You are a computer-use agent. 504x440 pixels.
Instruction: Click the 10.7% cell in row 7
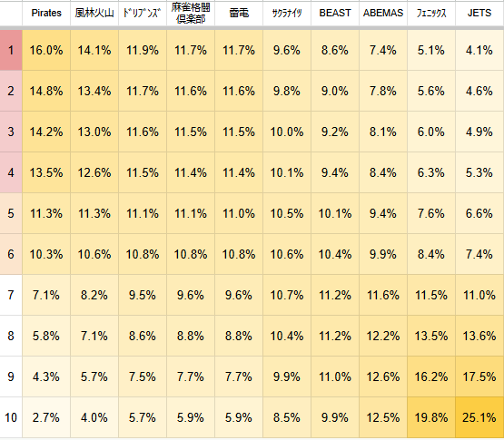[287, 295]
